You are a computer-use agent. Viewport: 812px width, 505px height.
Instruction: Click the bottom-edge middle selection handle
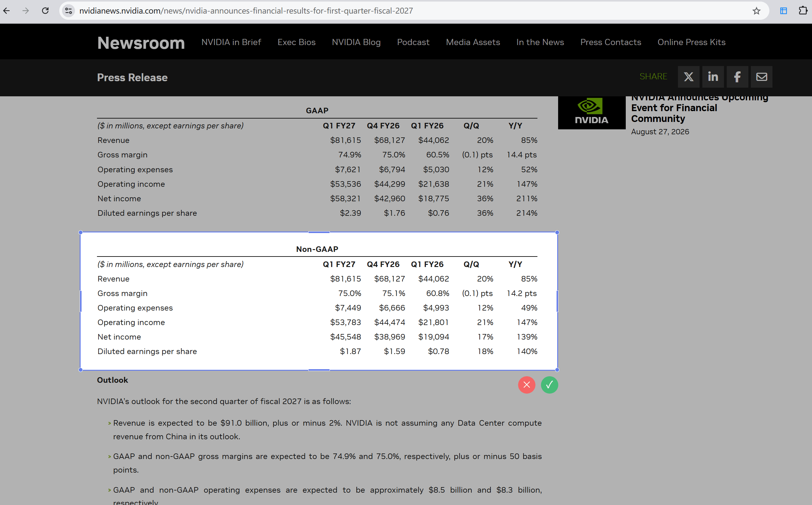click(x=319, y=370)
